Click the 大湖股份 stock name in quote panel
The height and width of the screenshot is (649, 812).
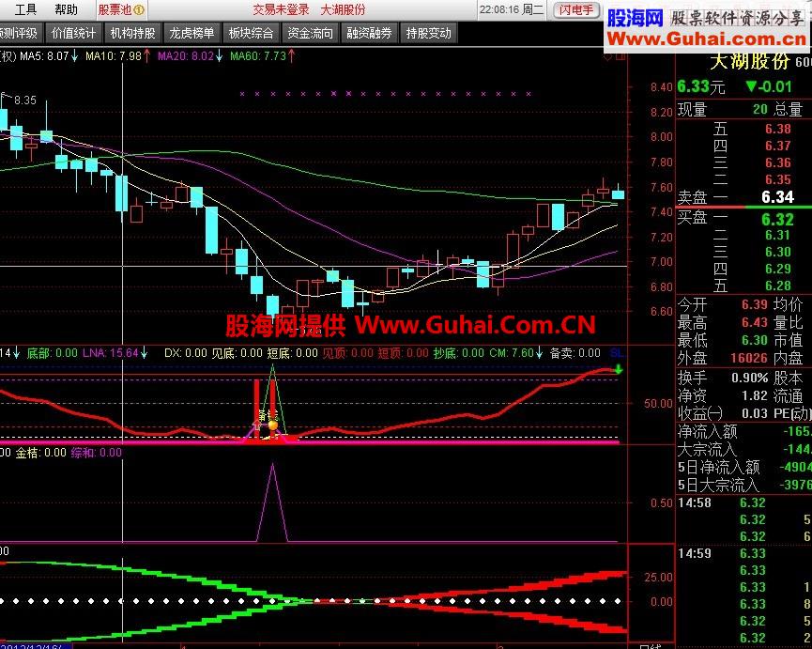[749, 62]
